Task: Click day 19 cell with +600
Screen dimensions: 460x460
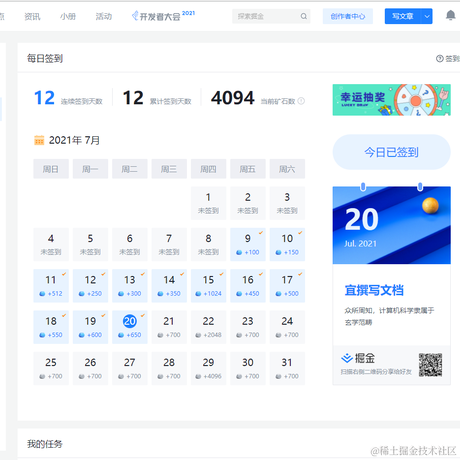Action: 90,327
